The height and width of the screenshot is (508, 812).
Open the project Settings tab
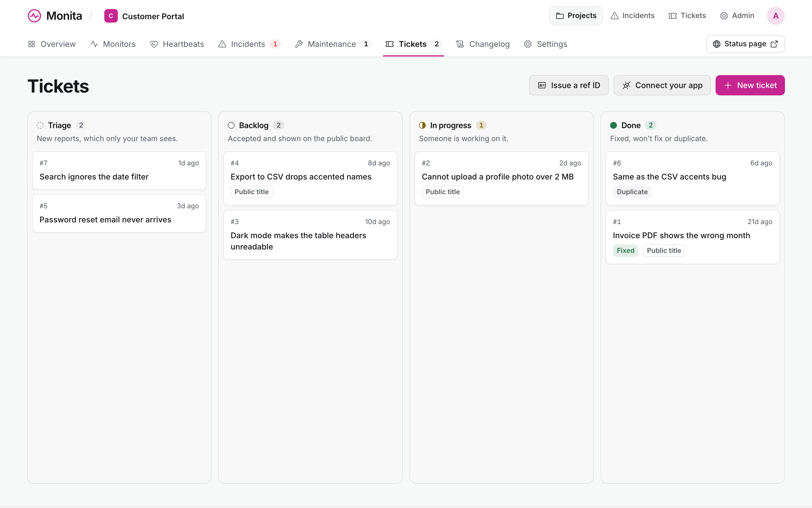pyautogui.click(x=546, y=44)
